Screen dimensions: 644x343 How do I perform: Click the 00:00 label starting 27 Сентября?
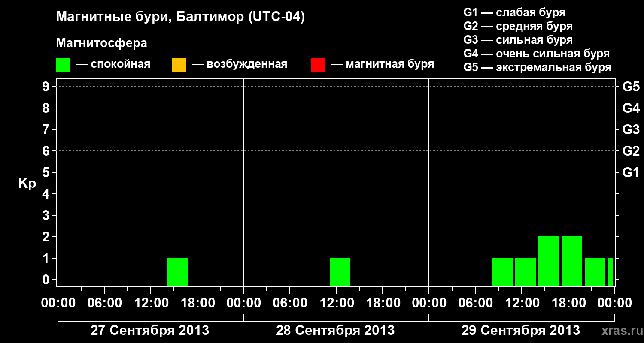58,303
